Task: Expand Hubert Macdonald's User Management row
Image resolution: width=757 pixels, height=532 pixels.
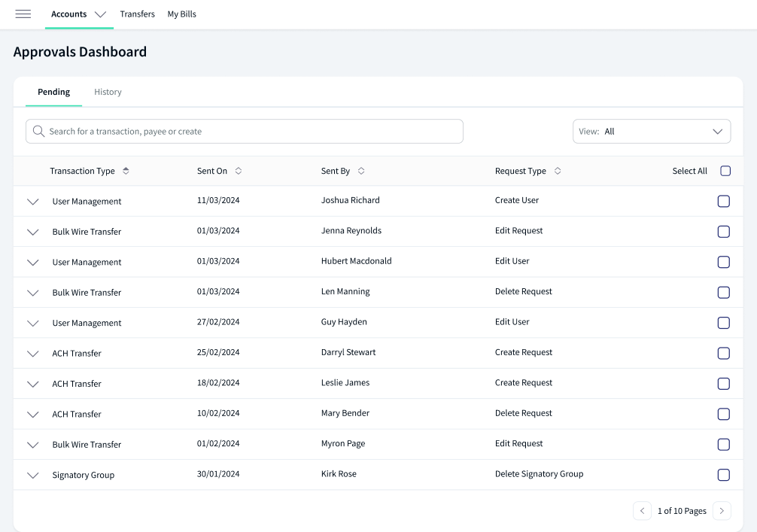Action: coord(33,263)
